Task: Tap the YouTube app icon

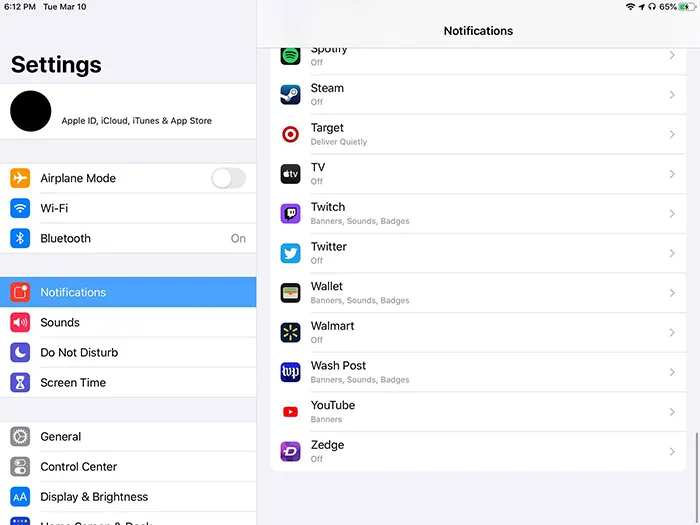Action: pyautogui.click(x=290, y=411)
